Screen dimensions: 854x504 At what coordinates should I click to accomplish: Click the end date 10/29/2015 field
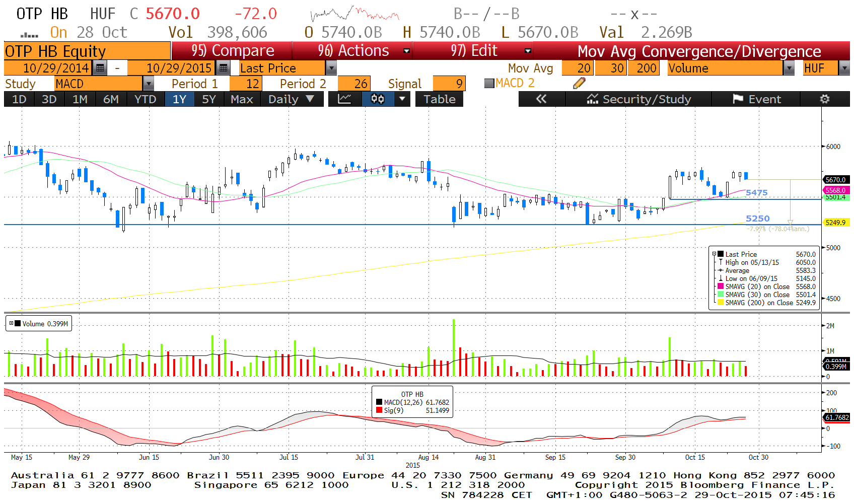coord(172,68)
